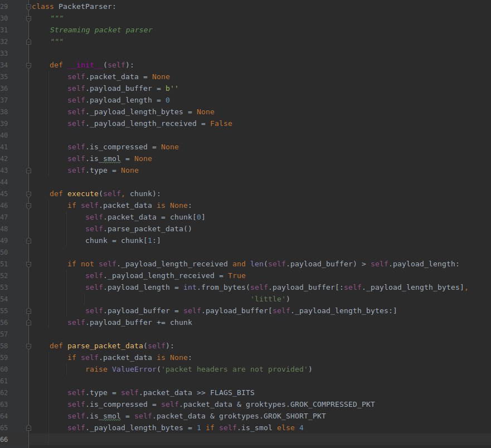This screenshot has height=448, width=491.
Task: Click line number 40 in the gutter
Action: click(4, 135)
